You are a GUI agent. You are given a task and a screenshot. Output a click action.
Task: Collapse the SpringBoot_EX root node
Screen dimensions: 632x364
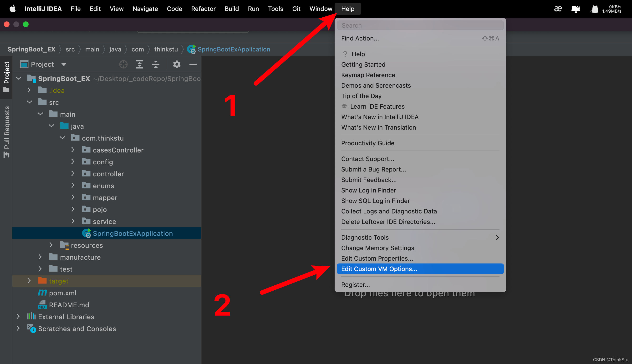(19, 78)
